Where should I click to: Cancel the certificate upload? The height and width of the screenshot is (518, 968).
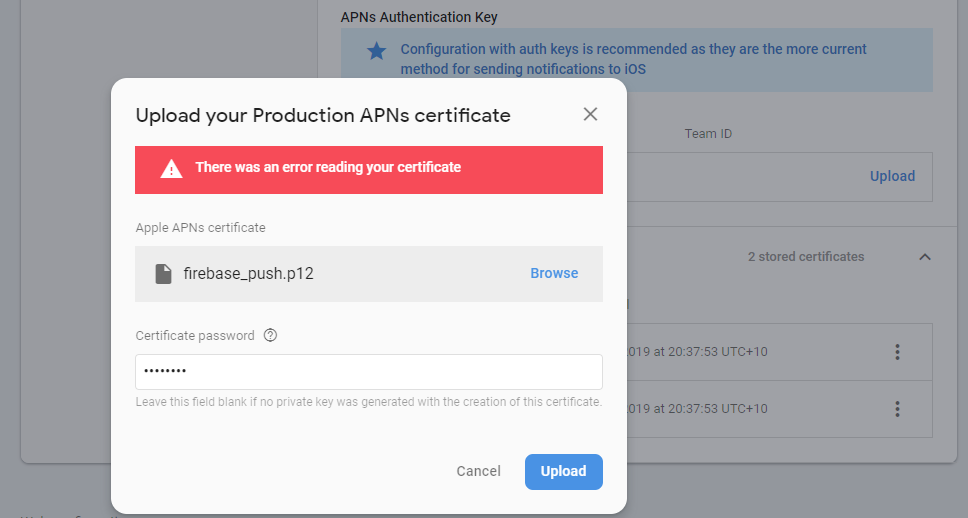click(x=478, y=471)
